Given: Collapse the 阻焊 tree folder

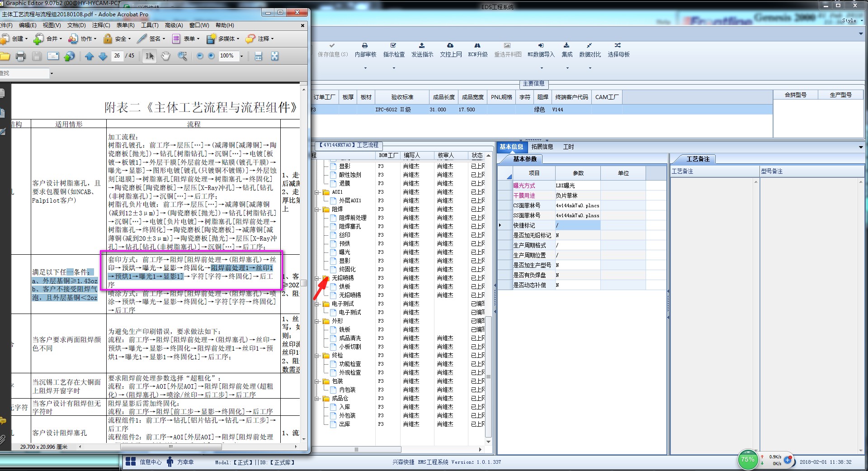Looking at the screenshot, I should [318, 209].
